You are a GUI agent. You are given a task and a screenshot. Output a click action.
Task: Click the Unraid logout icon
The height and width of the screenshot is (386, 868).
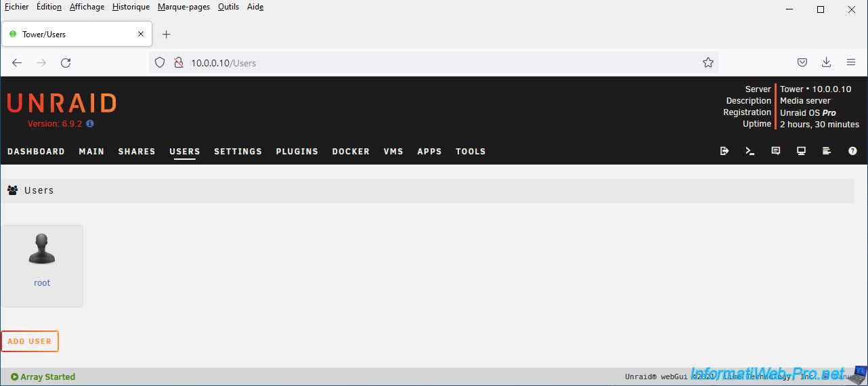[724, 151]
